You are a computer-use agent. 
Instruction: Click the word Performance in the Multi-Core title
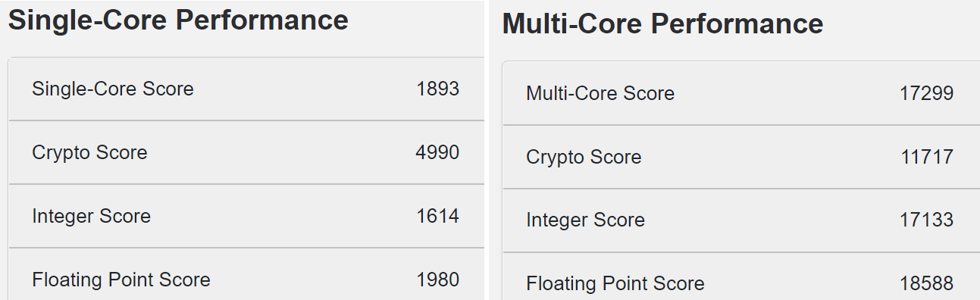(x=737, y=23)
